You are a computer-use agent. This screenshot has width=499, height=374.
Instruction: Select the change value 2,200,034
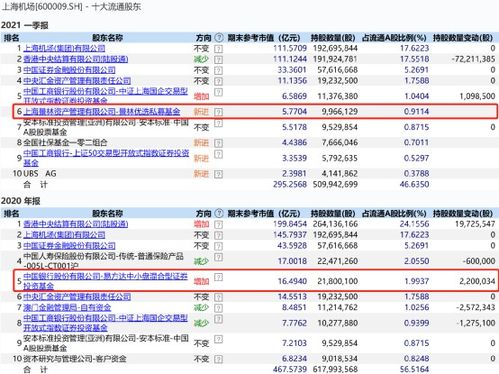477,281
